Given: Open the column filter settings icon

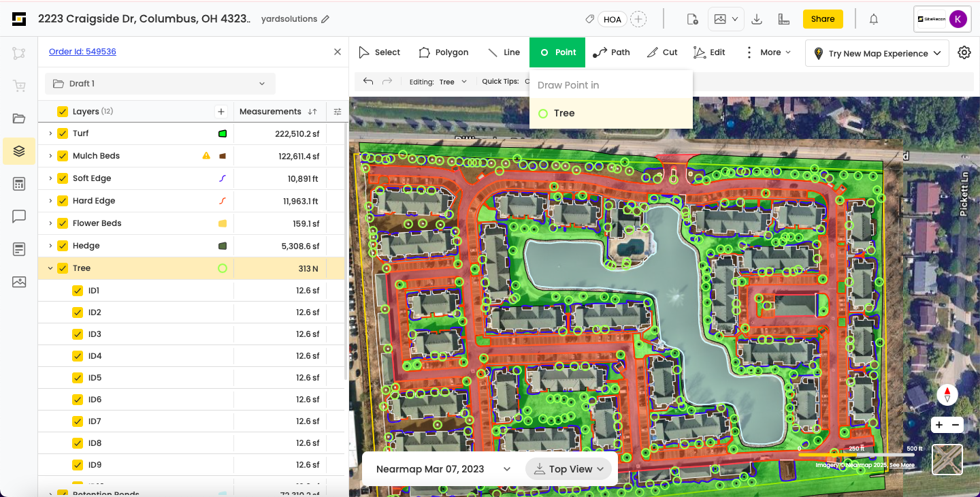Looking at the screenshot, I should pos(338,112).
